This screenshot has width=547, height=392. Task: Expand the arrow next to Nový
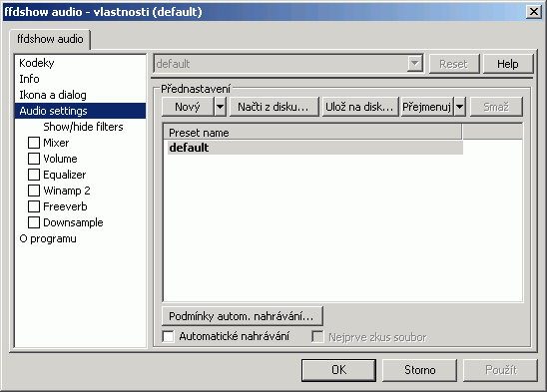click(x=221, y=107)
